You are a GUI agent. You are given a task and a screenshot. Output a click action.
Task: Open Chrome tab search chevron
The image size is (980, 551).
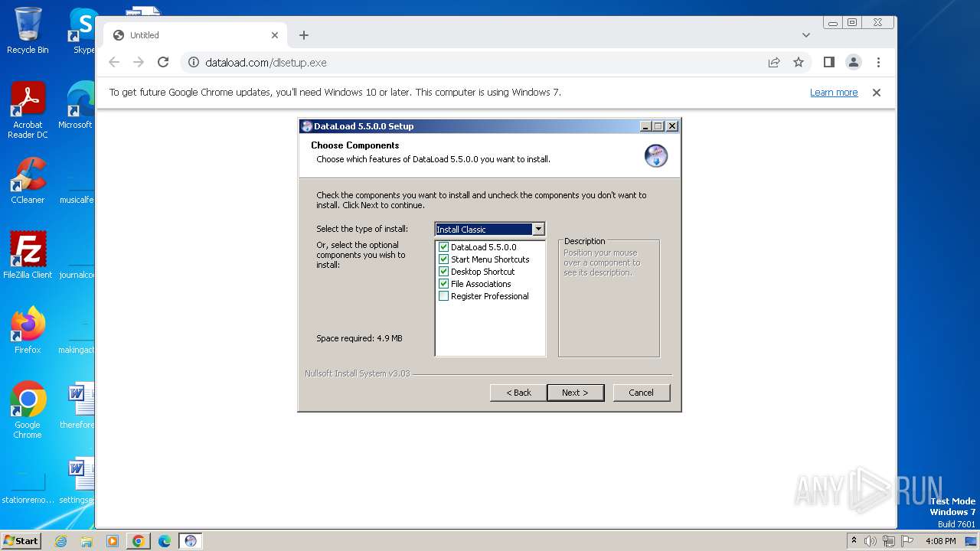click(806, 35)
